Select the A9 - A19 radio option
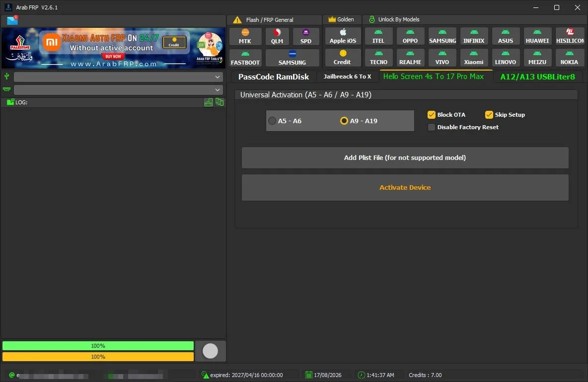This screenshot has height=382, width=588. [359, 121]
